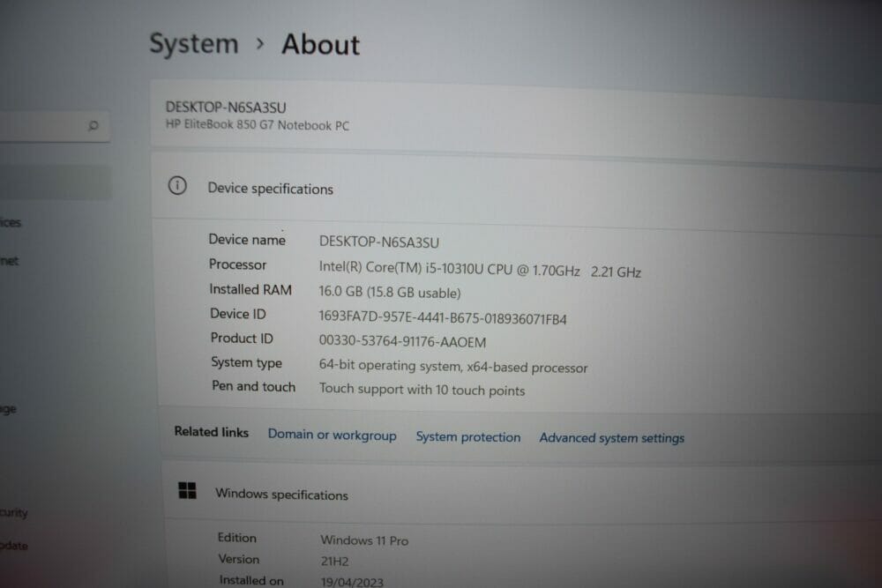This screenshot has height=588, width=882.
Task: Click the Version label
Action: click(x=239, y=559)
